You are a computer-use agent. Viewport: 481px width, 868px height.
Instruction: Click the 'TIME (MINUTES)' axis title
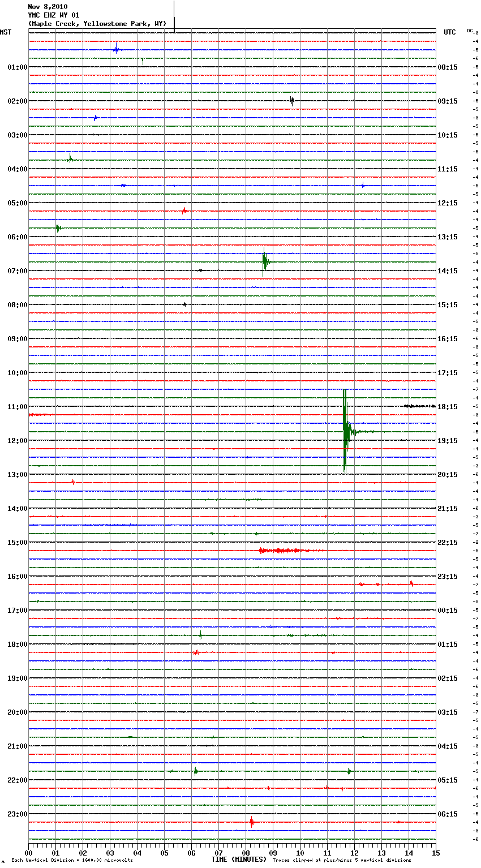coord(239,860)
